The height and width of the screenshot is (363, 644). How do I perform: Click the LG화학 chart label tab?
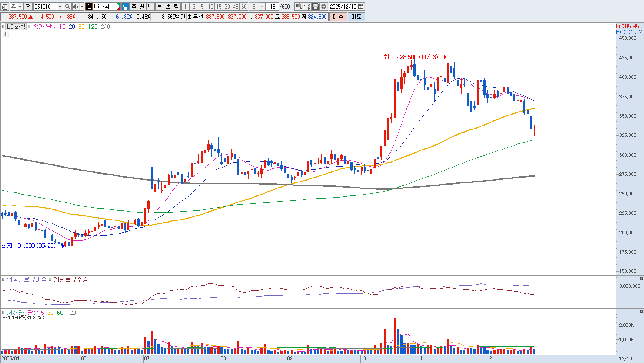16,27
